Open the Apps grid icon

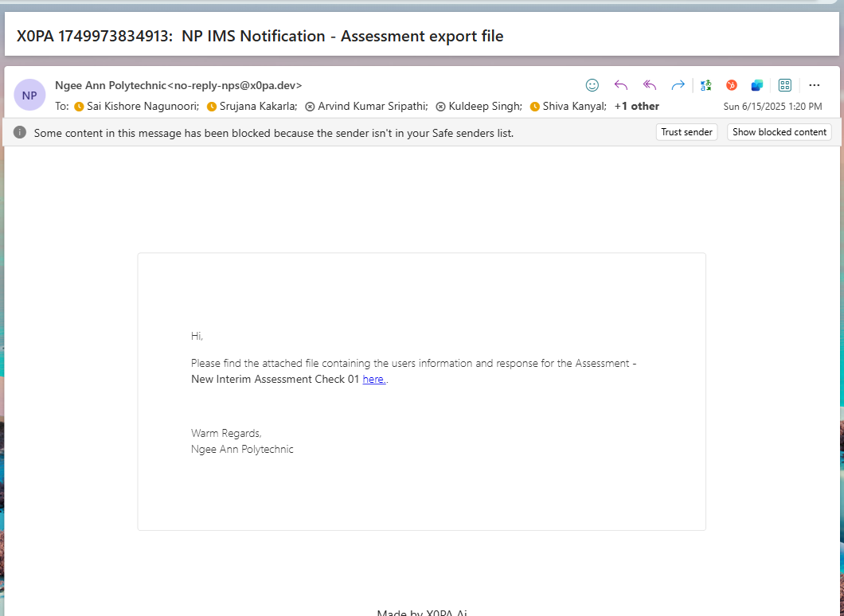tap(784, 85)
